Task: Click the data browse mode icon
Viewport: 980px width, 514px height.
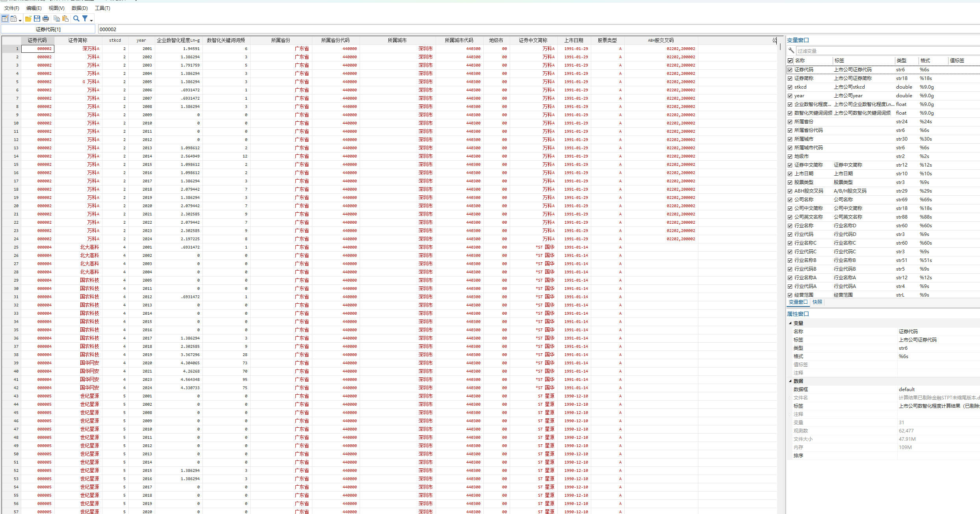Action: pos(14,19)
